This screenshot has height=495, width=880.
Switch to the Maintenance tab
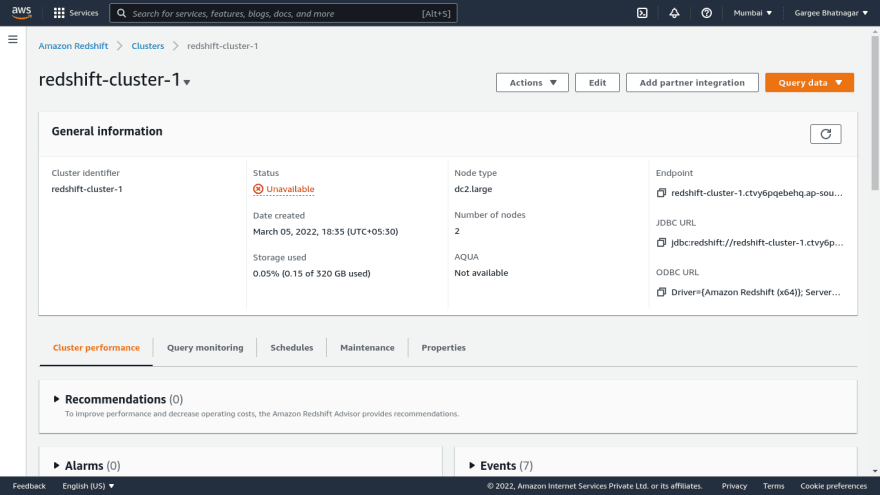(x=367, y=348)
